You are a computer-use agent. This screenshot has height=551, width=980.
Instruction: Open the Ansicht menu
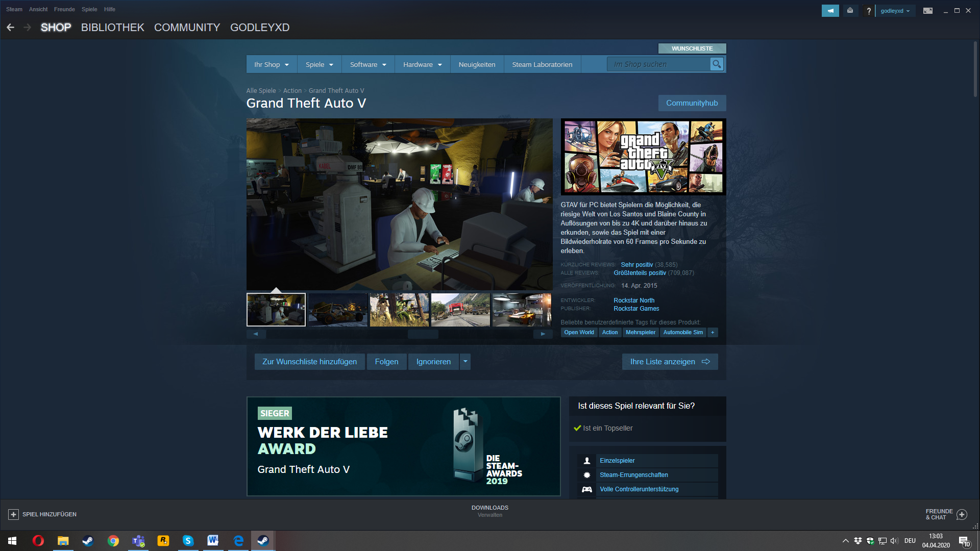(x=38, y=9)
